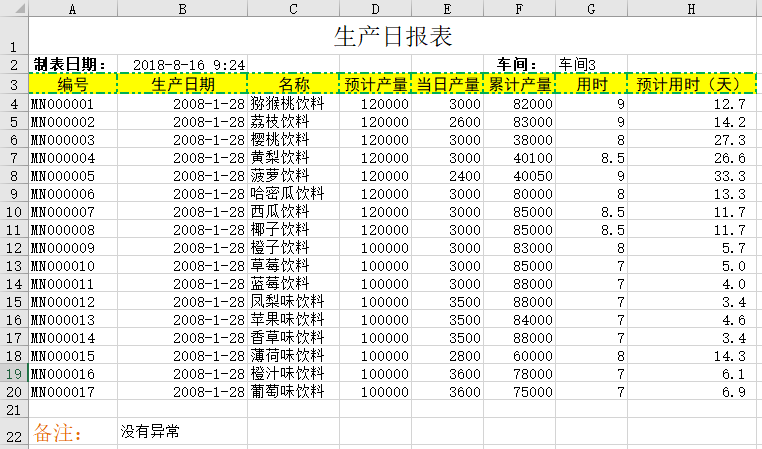Click the orange 备注 label

point(57,433)
